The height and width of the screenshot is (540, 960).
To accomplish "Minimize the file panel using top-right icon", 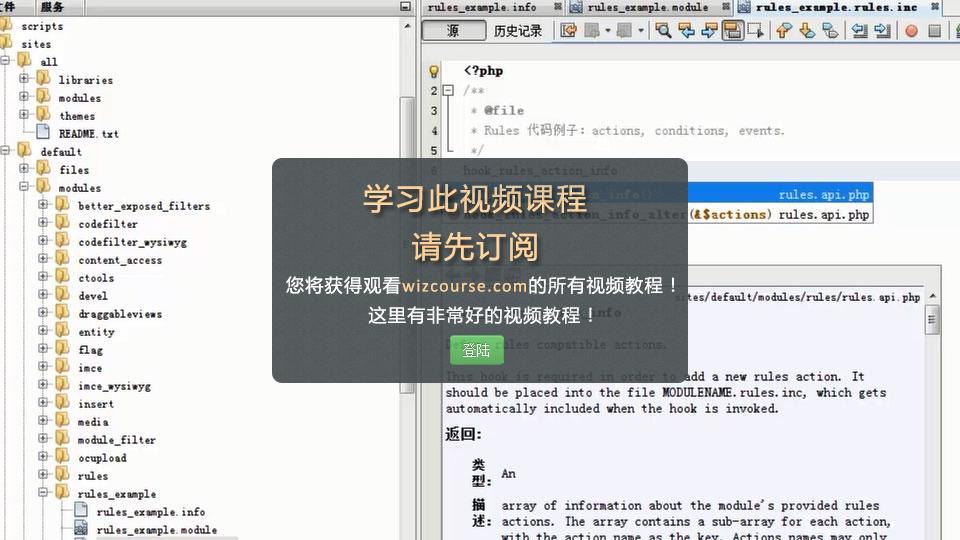I will 405,7.
